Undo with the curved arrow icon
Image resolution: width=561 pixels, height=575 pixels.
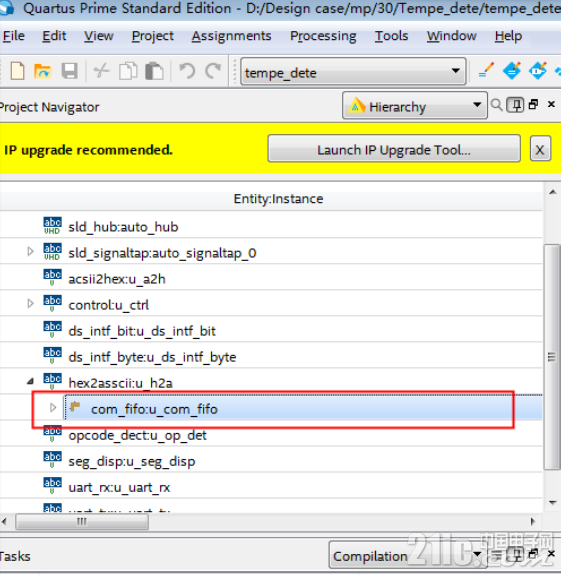pos(187,71)
